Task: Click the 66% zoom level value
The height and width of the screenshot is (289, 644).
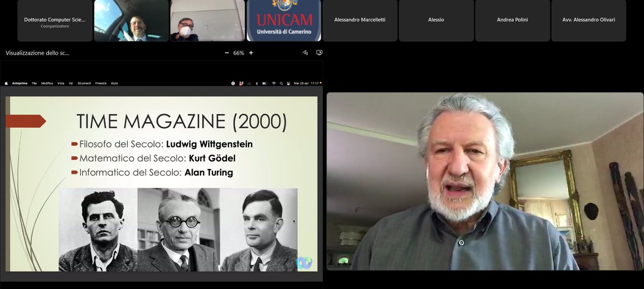Action: (238, 53)
